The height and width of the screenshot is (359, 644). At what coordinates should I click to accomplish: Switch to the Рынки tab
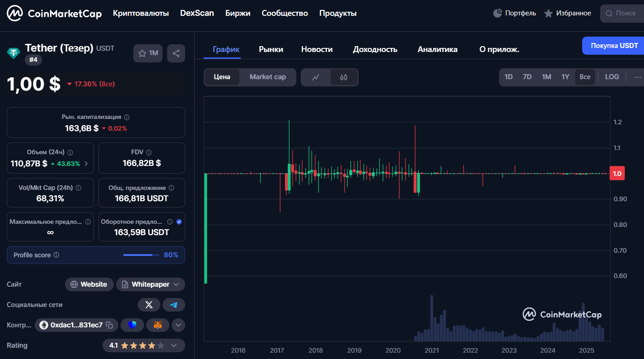tap(271, 49)
